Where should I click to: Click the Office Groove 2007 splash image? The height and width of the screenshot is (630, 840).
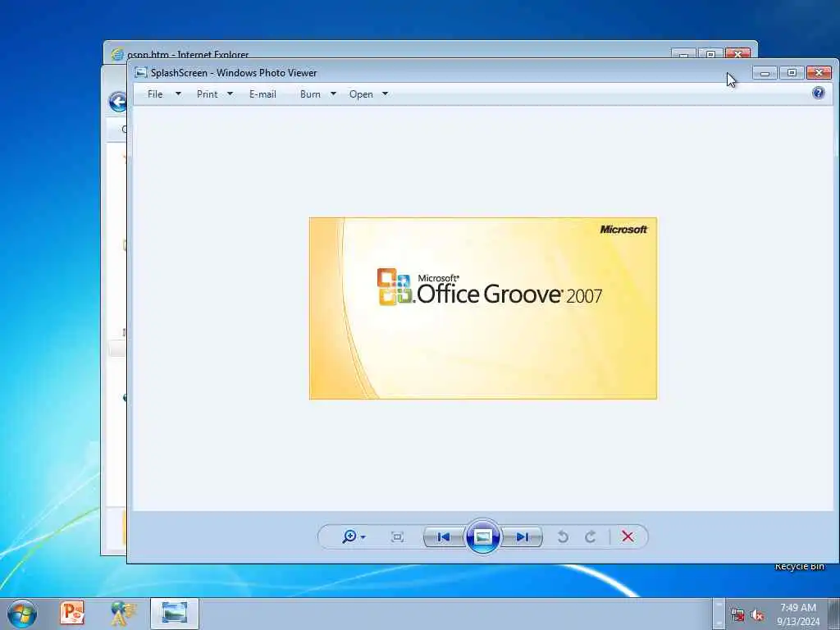click(482, 308)
